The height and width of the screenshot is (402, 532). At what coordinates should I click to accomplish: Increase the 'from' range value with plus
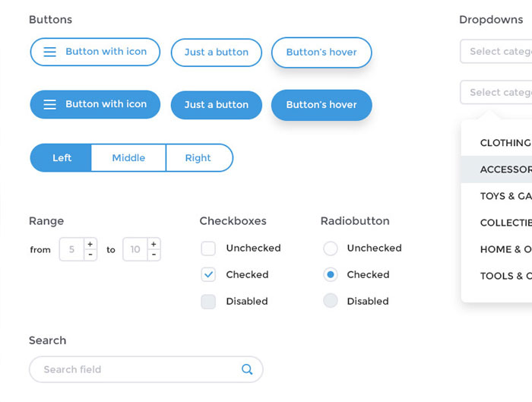pos(90,244)
